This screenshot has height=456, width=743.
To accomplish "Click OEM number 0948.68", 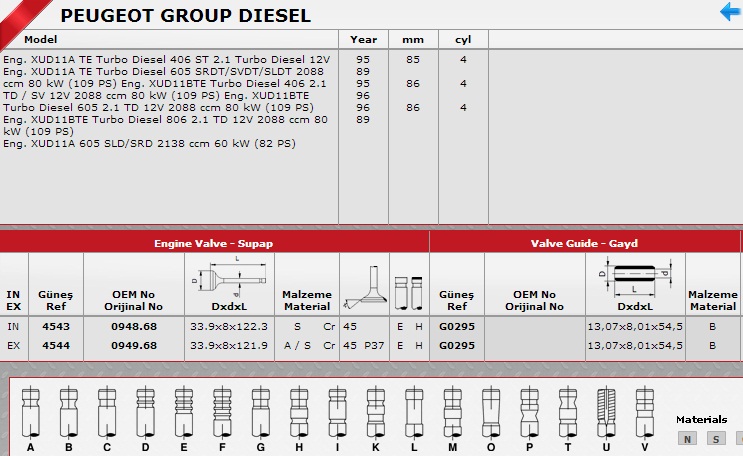I will click(x=134, y=327).
